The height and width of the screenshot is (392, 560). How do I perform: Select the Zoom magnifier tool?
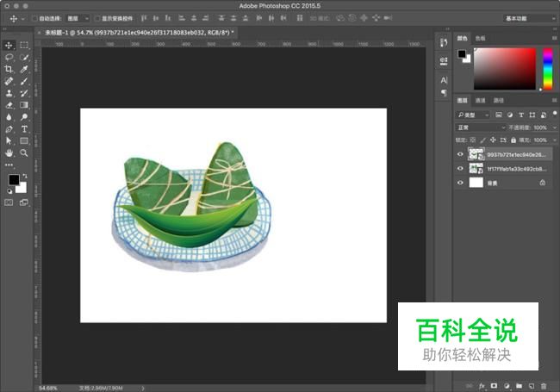click(24, 152)
